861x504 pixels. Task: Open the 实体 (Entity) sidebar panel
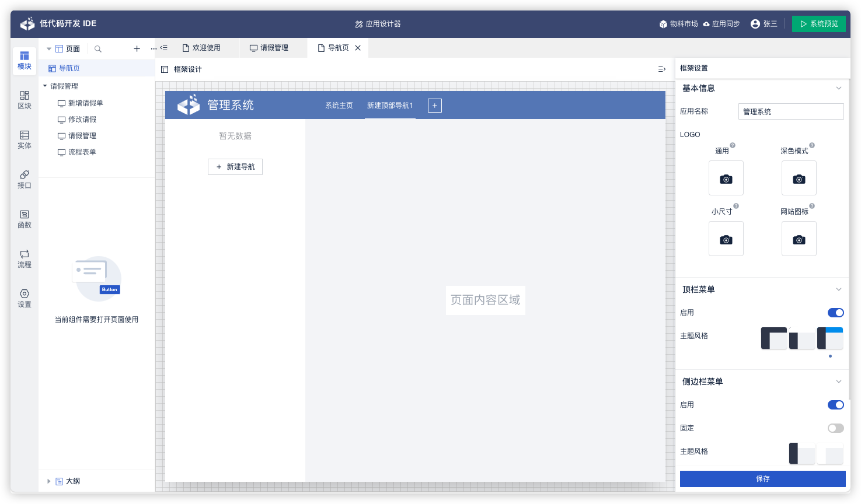[x=25, y=139]
